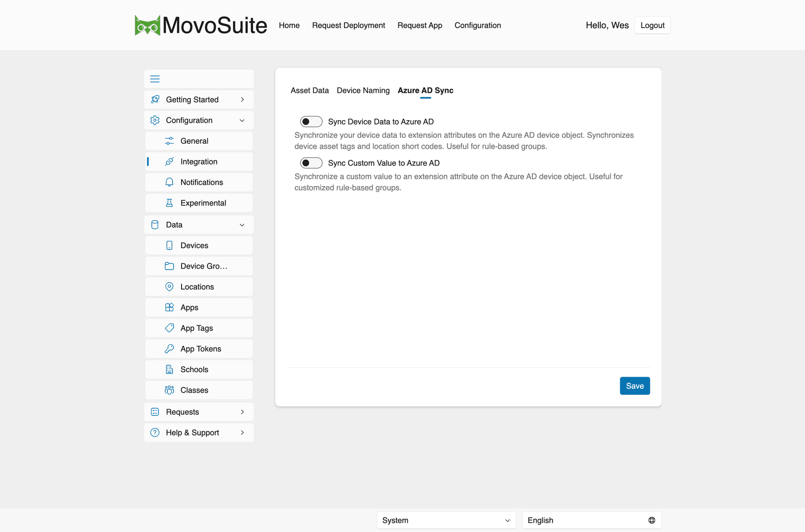
Task: Switch to the Asset Data tab
Action: click(x=309, y=91)
